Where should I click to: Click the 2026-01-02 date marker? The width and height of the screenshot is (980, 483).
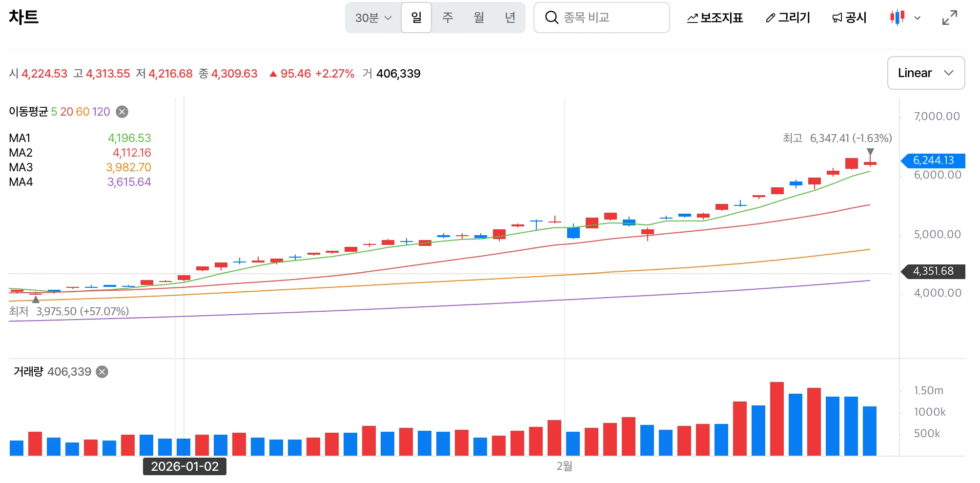(x=184, y=466)
